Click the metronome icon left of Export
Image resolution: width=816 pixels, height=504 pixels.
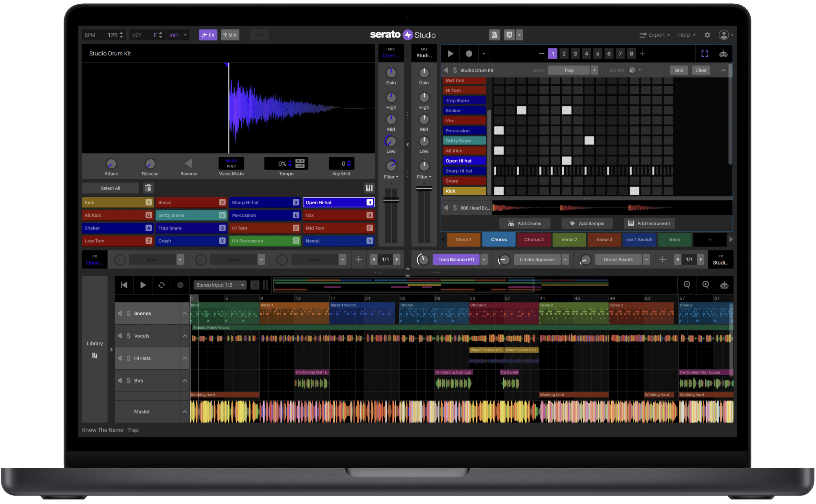point(494,35)
